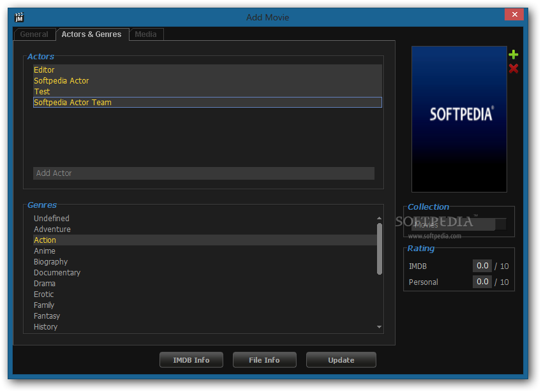Click the IMDB Info button
The width and height of the screenshot is (541, 392).
pos(191,360)
